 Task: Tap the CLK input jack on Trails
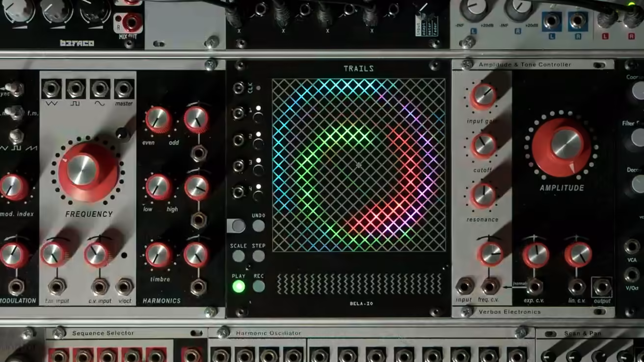[x=239, y=88]
